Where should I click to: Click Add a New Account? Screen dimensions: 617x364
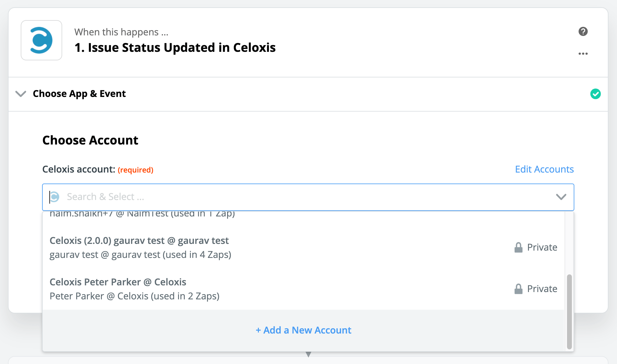point(303,330)
